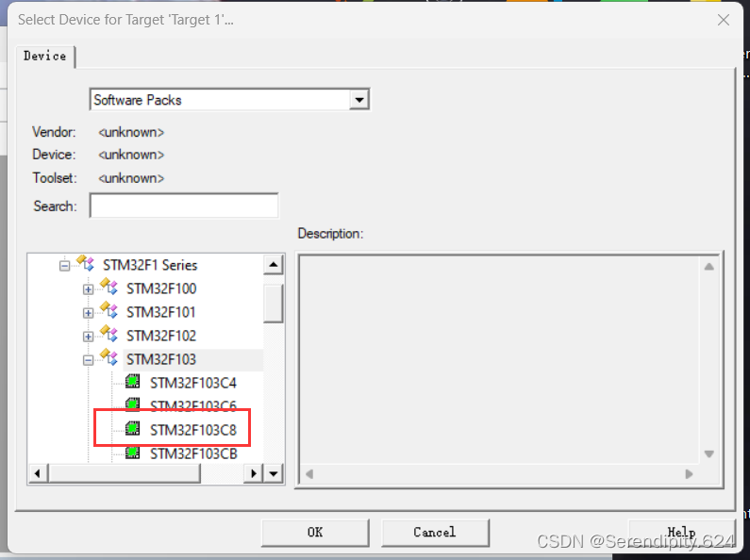Click device tree scroll right arrow
The width and height of the screenshot is (750, 560).
pos(254,473)
